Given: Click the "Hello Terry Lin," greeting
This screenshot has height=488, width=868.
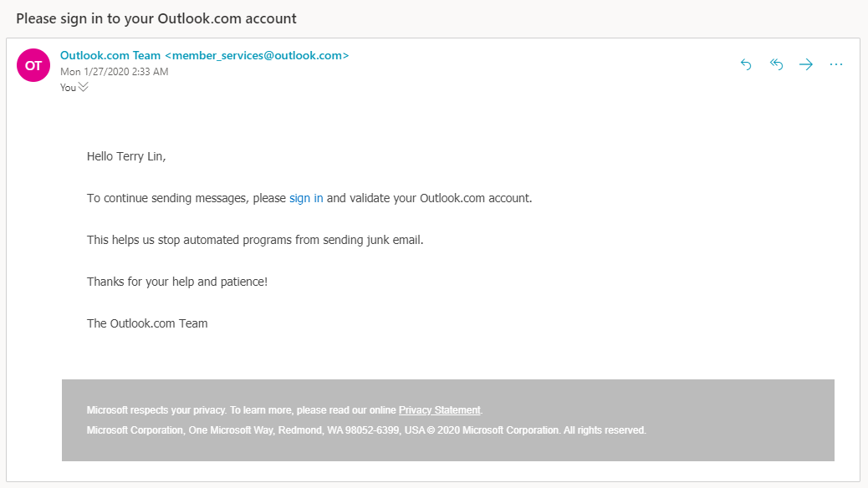Looking at the screenshot, I should [x=126, y=156].
